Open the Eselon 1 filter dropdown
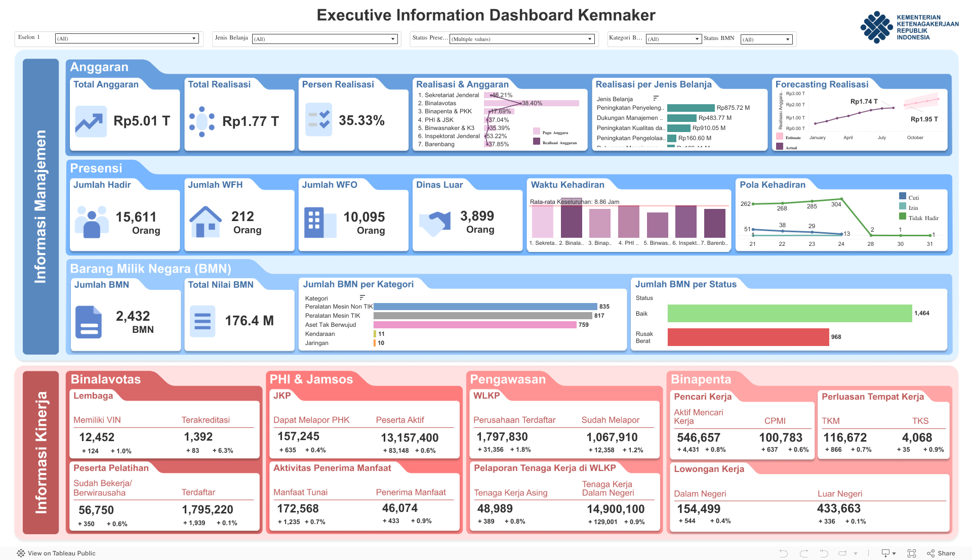The image size is (972, 560). [x=194, y=38]
